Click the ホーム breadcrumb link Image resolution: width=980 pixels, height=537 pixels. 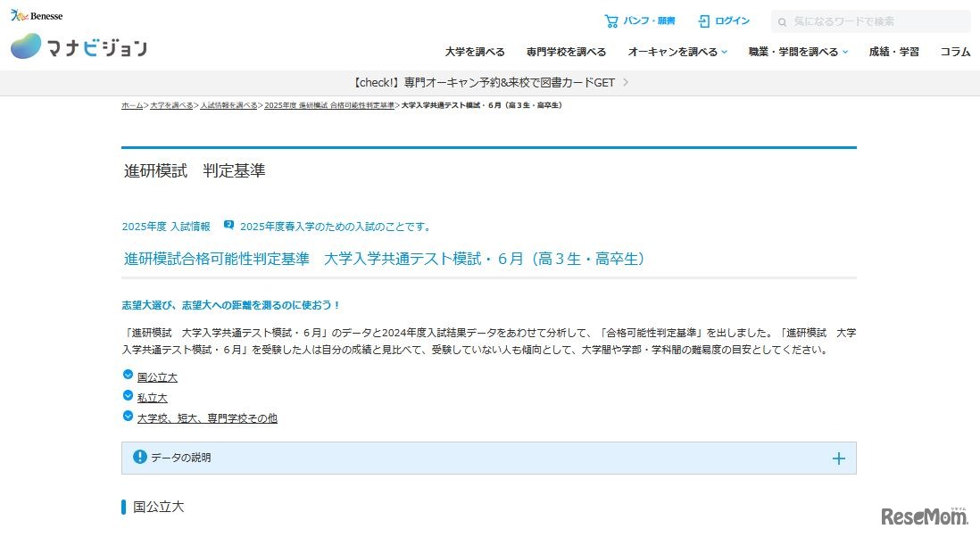coord(130,104)
